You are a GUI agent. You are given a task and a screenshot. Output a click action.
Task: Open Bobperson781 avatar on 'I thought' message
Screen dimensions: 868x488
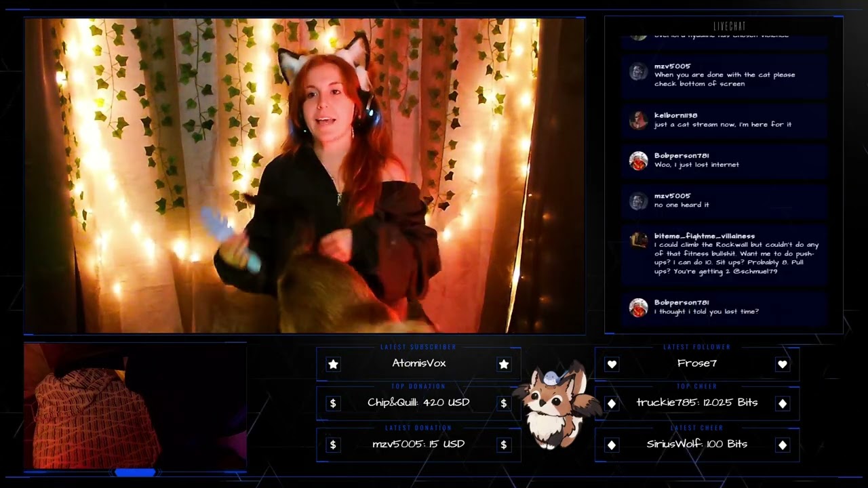pos(638,308)
